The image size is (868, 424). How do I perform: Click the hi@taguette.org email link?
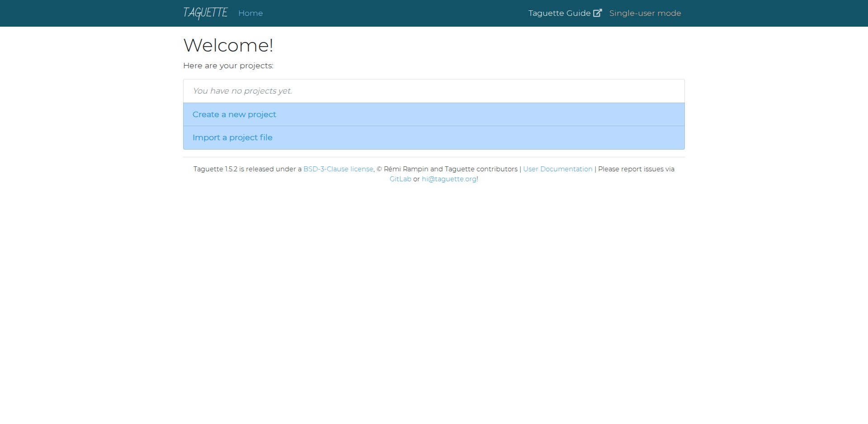click(449, 179)
